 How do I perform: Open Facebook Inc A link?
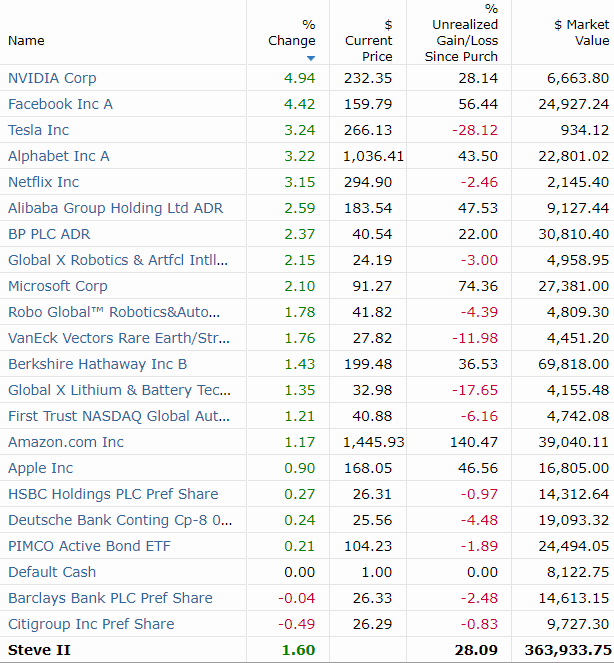tap(60, 104)
